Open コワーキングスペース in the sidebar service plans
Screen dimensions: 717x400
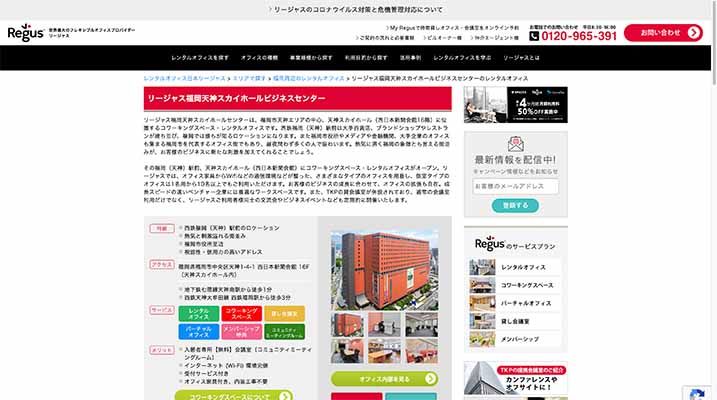pos(515,285)
